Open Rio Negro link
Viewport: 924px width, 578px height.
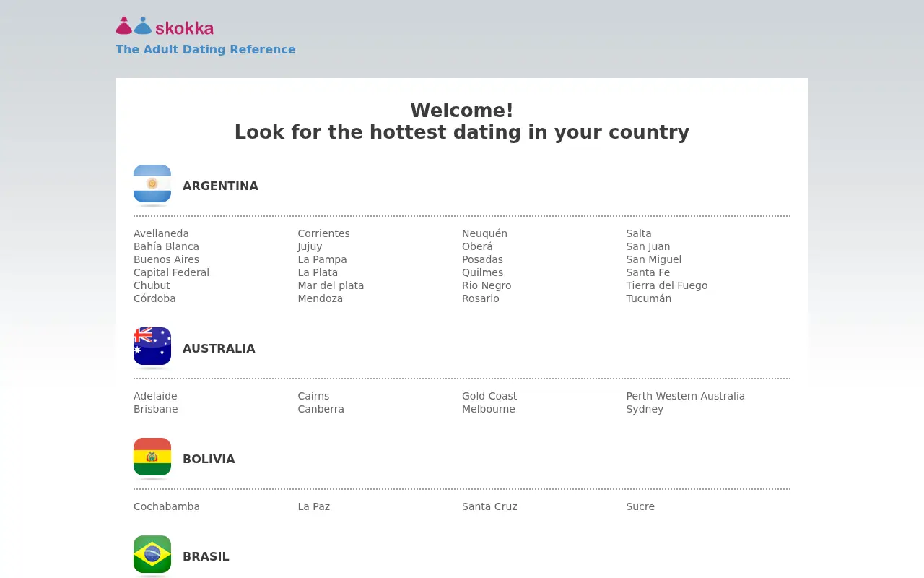pos(487,285)
